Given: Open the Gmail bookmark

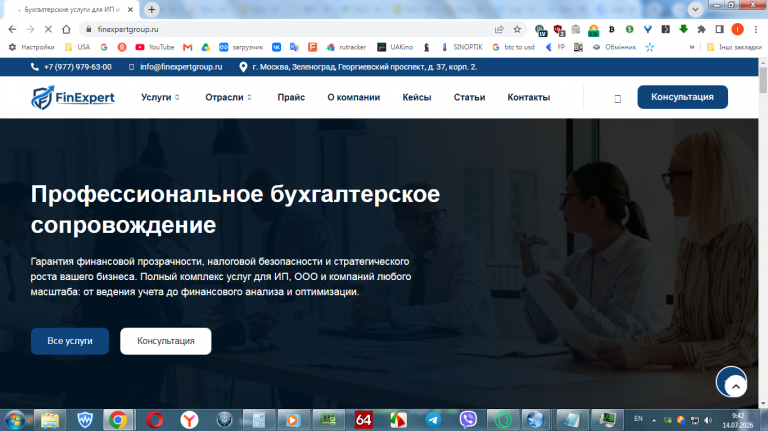Looking at the screenshot, I should click(x=188, y=47).
